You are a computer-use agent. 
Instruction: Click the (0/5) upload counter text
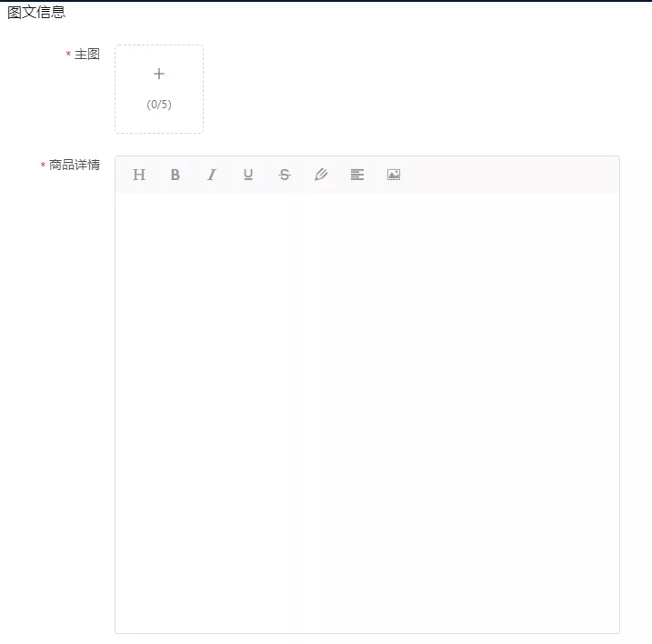coord(159,105)
